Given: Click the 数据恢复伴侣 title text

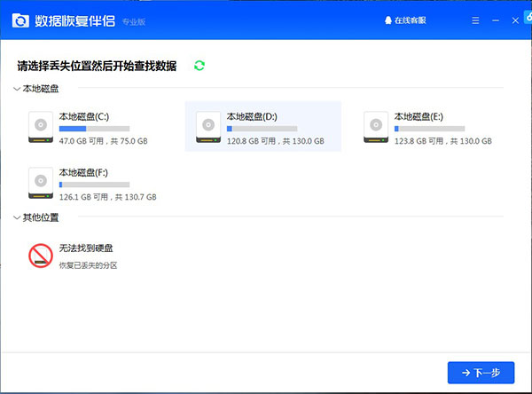Looking at the screenshot, I should (x=75, y=21).
